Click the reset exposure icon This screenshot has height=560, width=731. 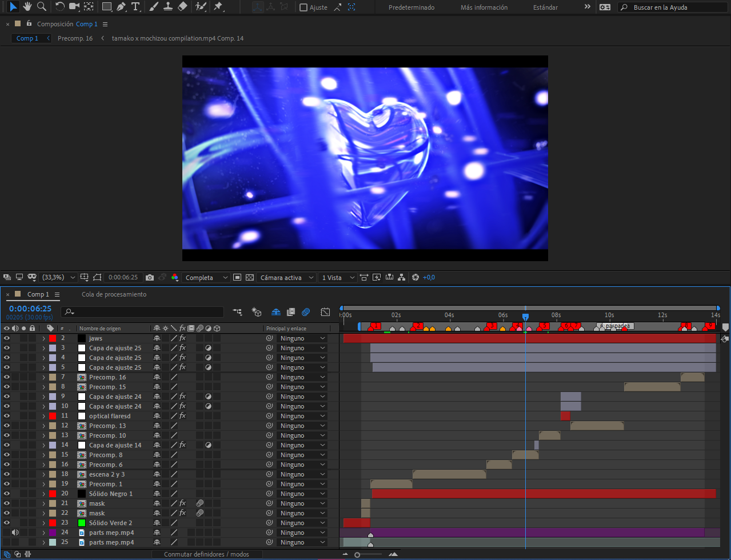pos(416,277)
